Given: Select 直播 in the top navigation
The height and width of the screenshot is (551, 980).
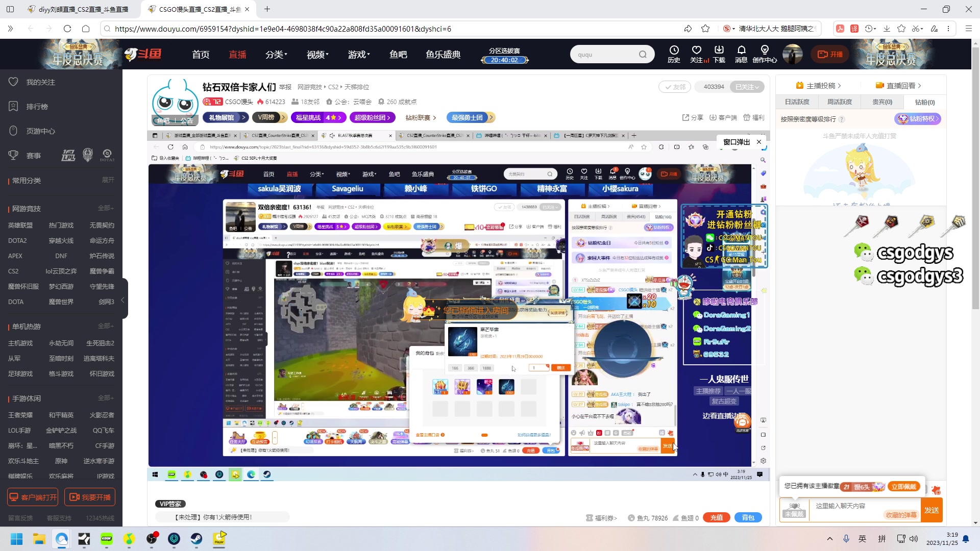Looking at the screenshot, I should [x=237, y=55].
